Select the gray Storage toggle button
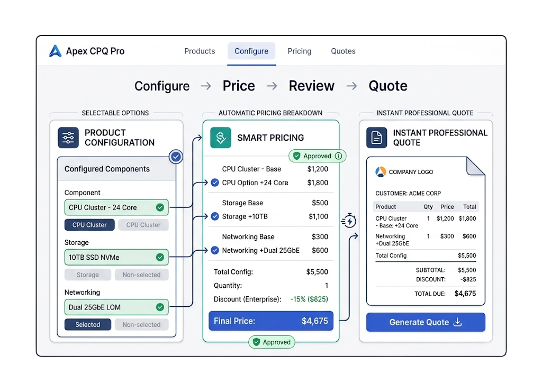Image resolution: width=542 pixels, height=392 pixels. [x=88, y=275]
